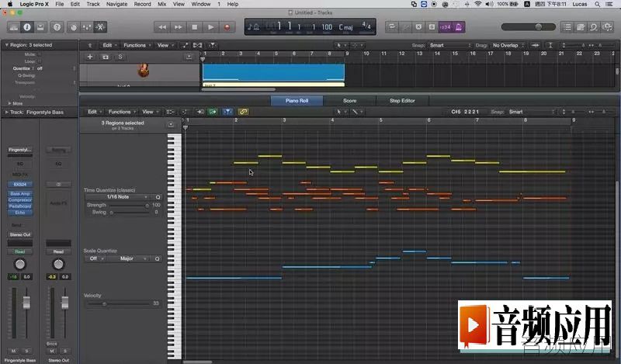Open the Toolbar tray button
This screenshot has width=621, height=364.
click(x=40, y=27)
